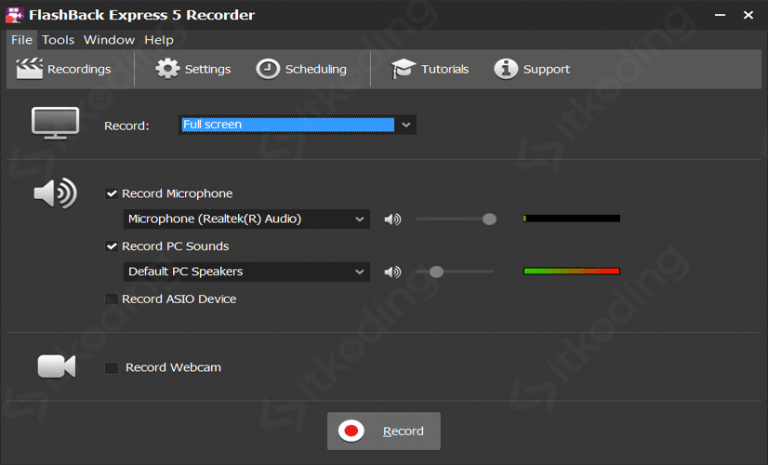The image size is (768, 465).
Task: Open Settings using the gear icon
Action: point(167,69)
